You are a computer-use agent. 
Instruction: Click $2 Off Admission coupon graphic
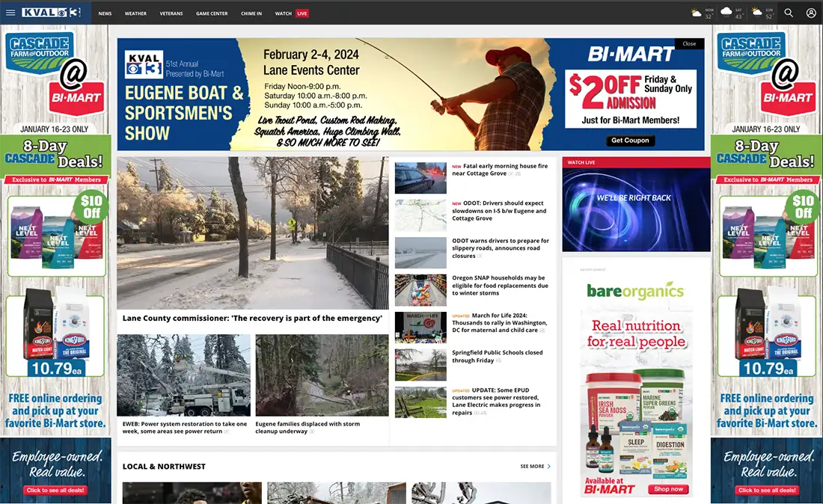(x=631, y=99)
